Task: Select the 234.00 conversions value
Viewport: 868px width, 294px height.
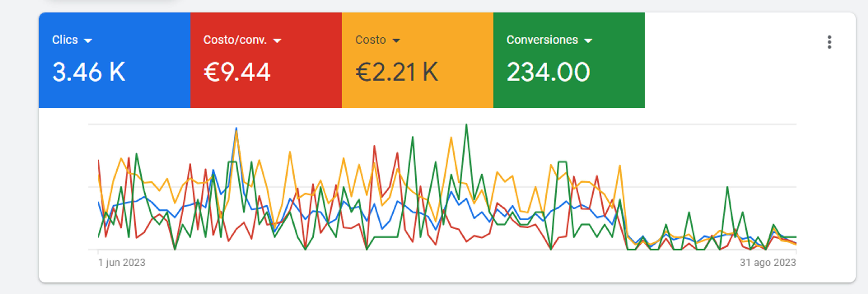Action: [548, 72]
